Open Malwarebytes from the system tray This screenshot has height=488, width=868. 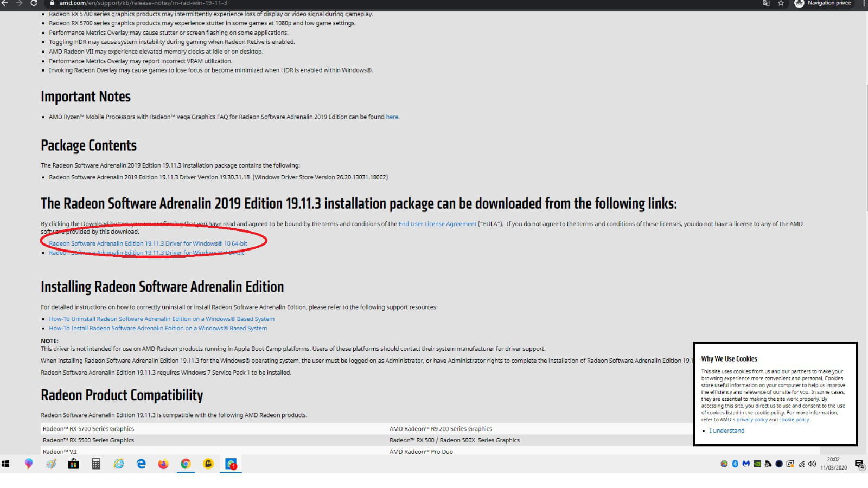pos(746,464)
